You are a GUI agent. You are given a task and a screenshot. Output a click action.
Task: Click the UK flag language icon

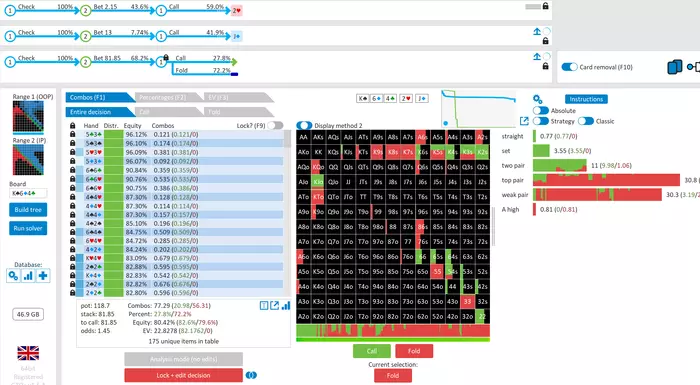[28, 353]
